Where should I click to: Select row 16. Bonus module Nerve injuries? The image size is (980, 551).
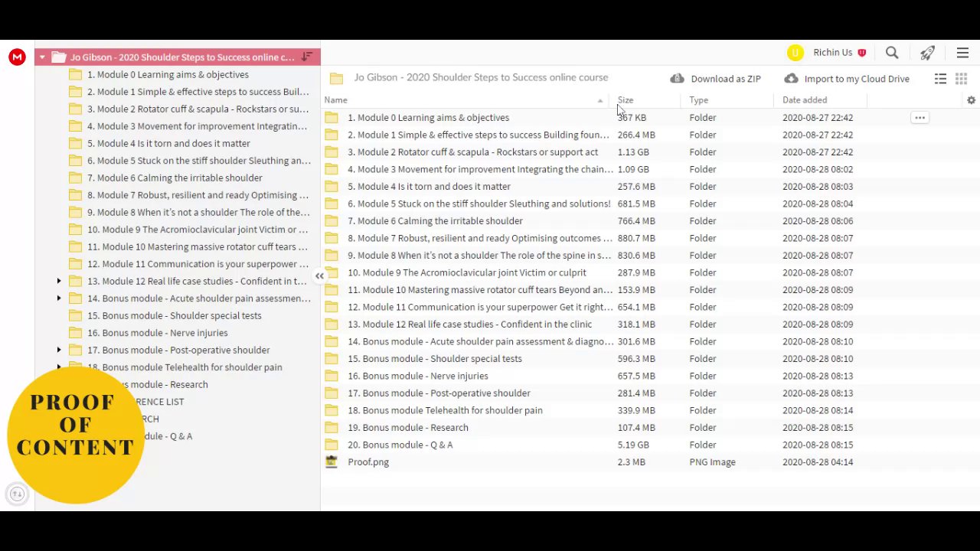649,376
